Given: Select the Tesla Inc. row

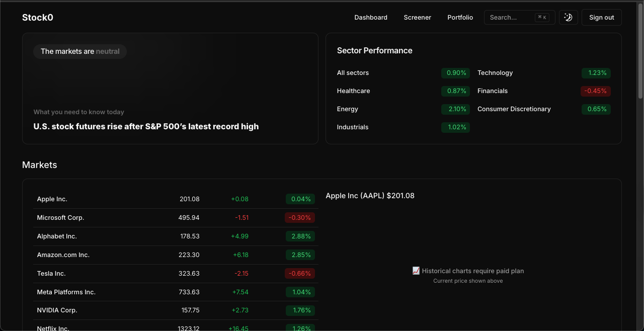Looking at the screenshot, I should (x=176, y=274).
